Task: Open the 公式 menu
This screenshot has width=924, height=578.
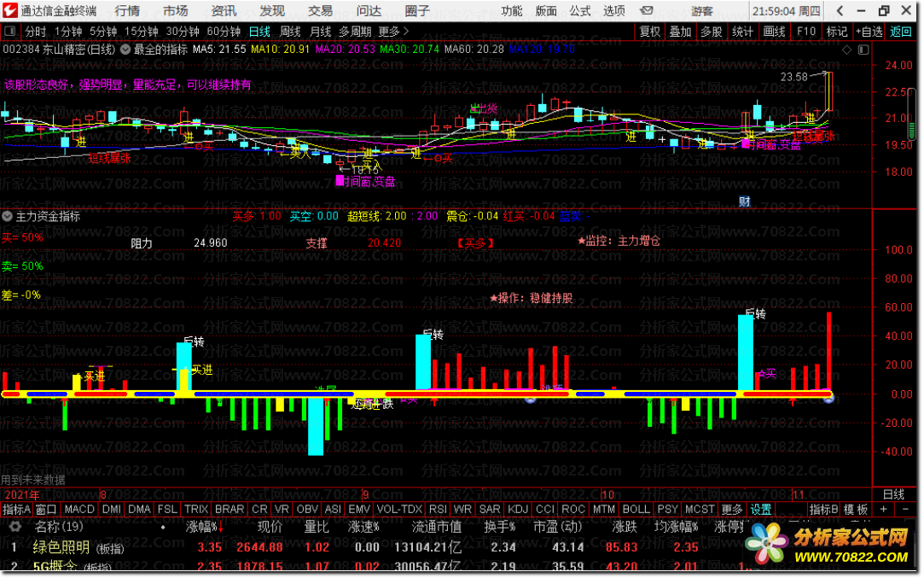Action: (x=580, y=10)
